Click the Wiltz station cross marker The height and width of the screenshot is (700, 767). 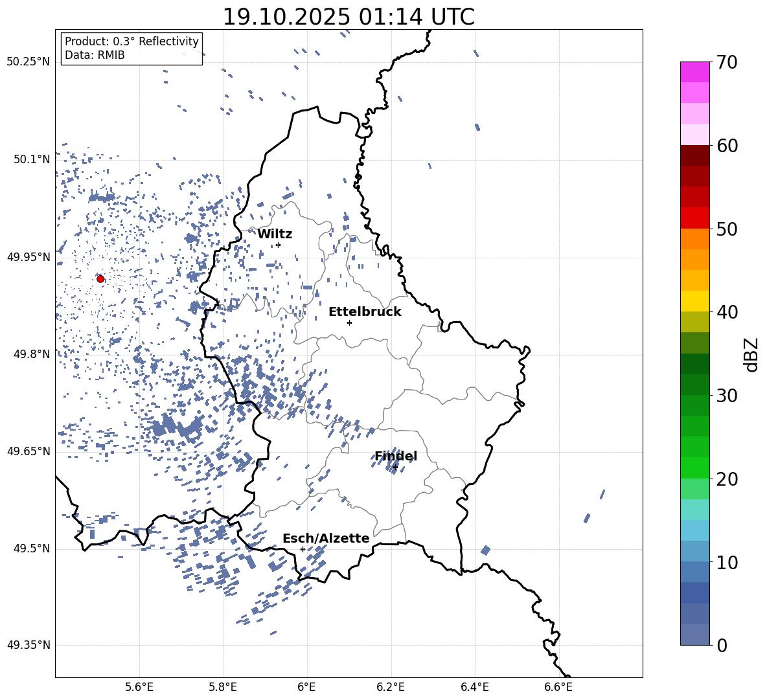click(279, 245)
